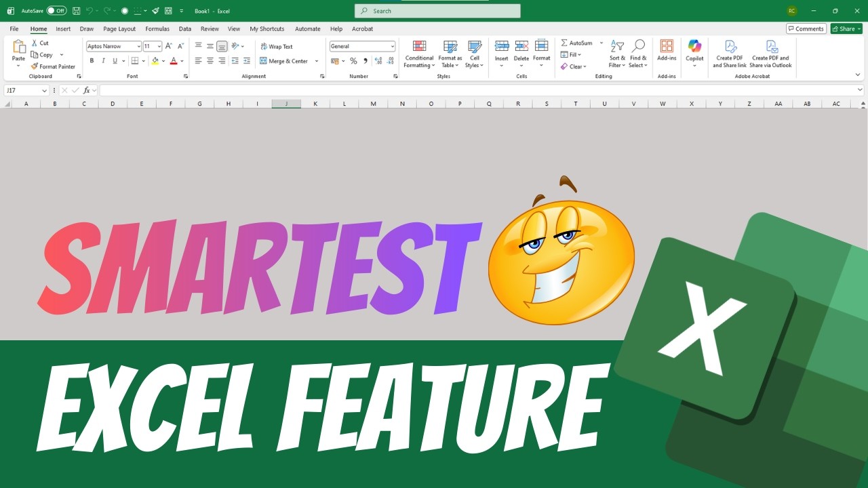This screenshot has width=868, height=488.
Task: Click the Paste clipboard icon
Action: 18,47
